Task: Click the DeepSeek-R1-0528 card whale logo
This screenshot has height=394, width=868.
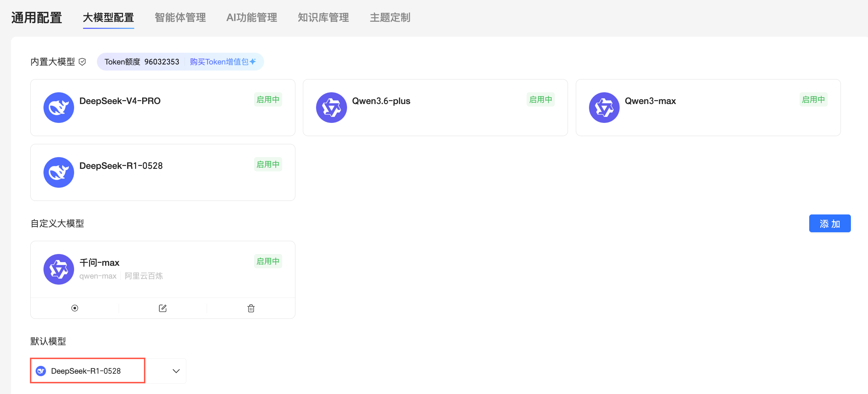Action: [59, 172]
